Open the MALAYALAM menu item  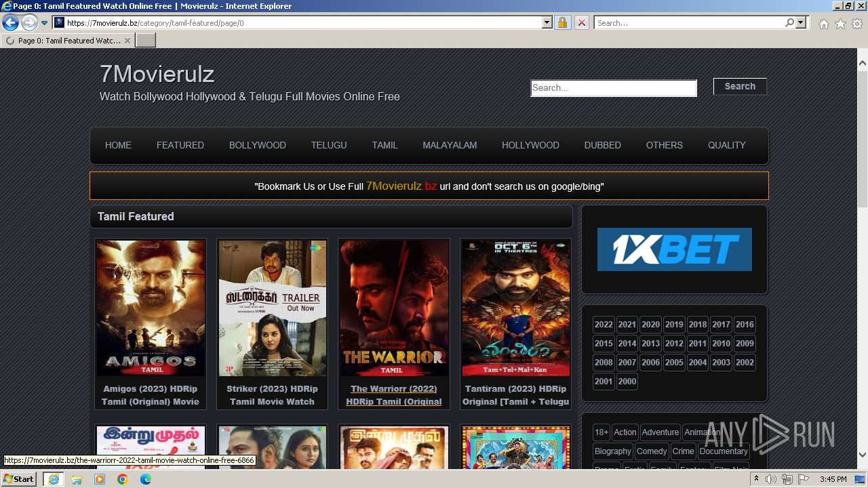pyautogui.click(x=450, y=145)
